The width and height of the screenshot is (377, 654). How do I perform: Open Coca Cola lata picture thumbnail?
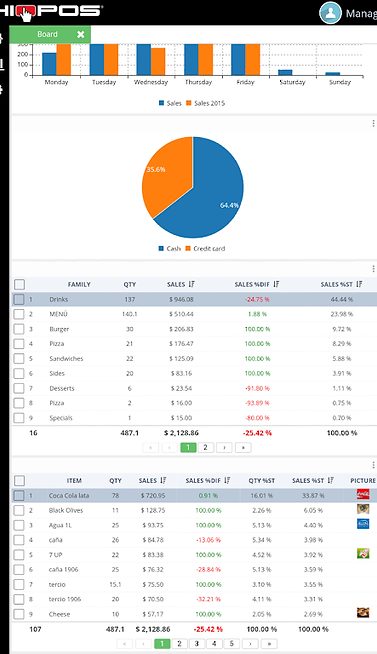tap(363, 494)
